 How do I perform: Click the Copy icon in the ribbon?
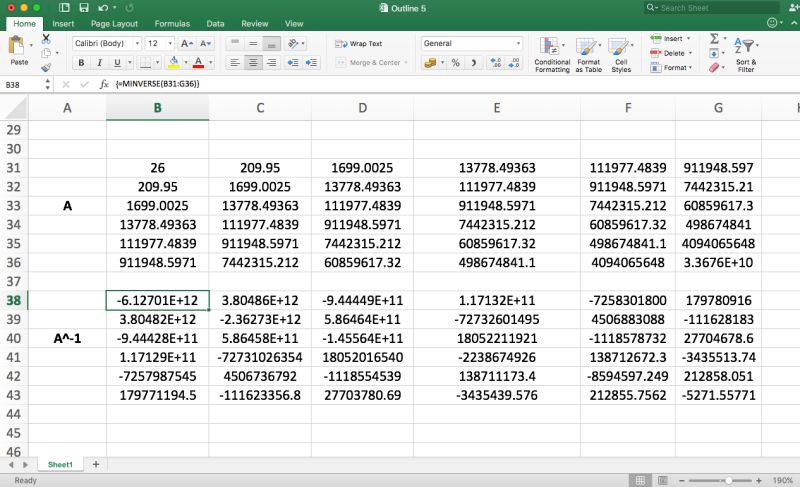pos(46,53)
